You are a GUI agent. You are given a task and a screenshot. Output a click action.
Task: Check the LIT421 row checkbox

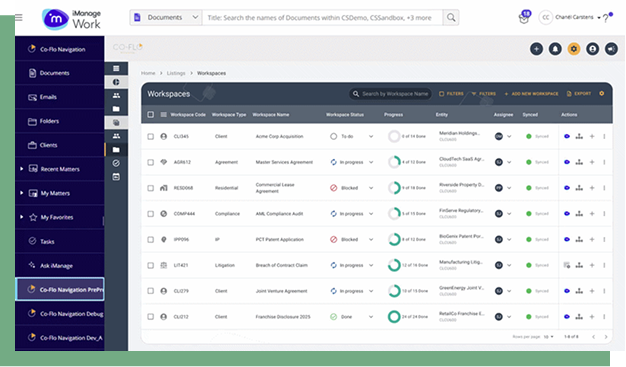point(151,265)
